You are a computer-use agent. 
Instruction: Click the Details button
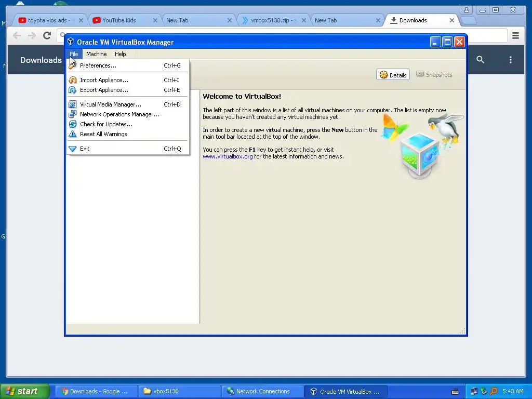[393, 75]
